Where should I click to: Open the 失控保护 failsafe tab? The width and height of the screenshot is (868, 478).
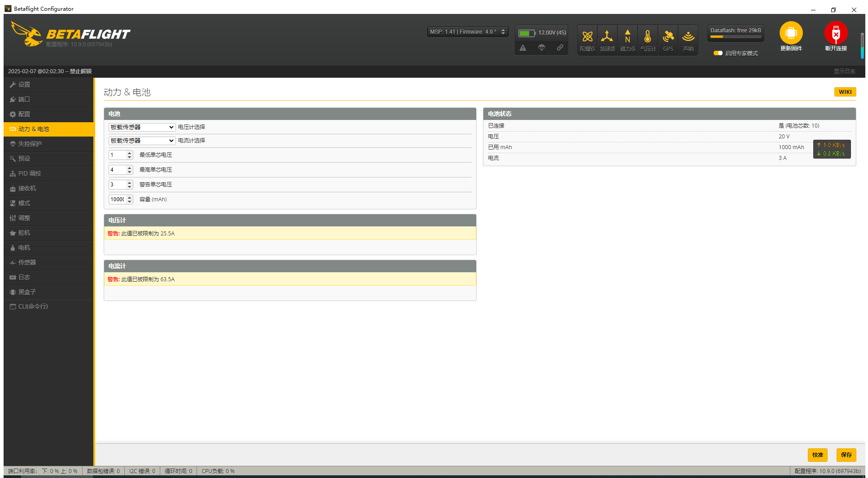[x=48, y=144]
